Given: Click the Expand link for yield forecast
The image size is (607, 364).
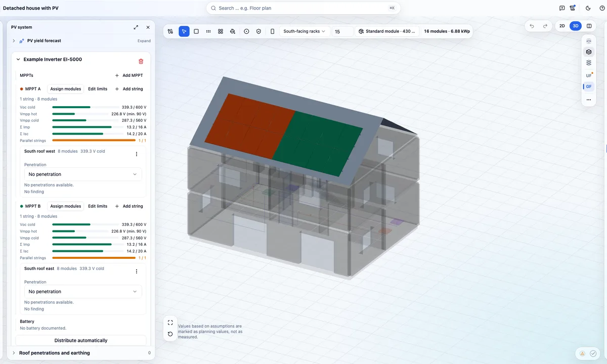Looking at the screenshot, I should tap(144, 41).
